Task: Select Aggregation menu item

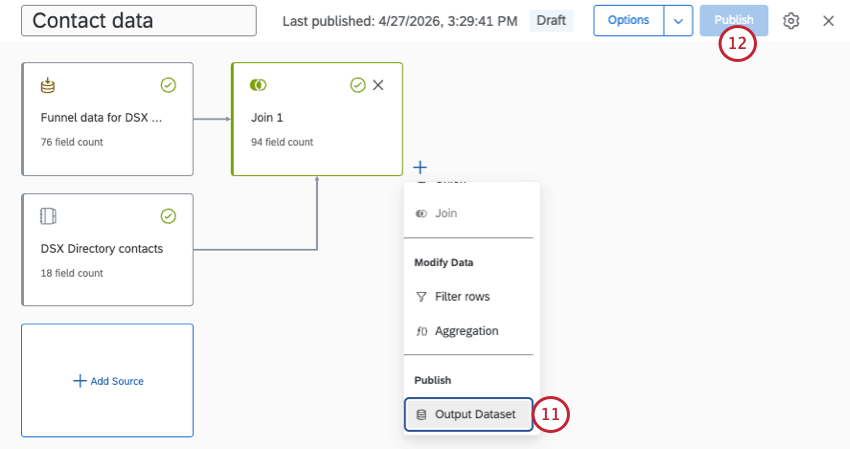Action: [x=468, y=331]
